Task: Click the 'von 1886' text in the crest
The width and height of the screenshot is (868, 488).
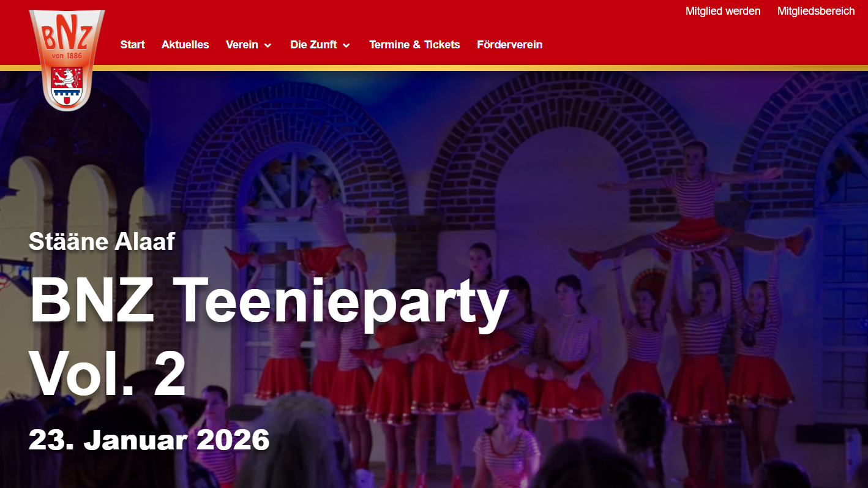Action: [x=67, y=56]
